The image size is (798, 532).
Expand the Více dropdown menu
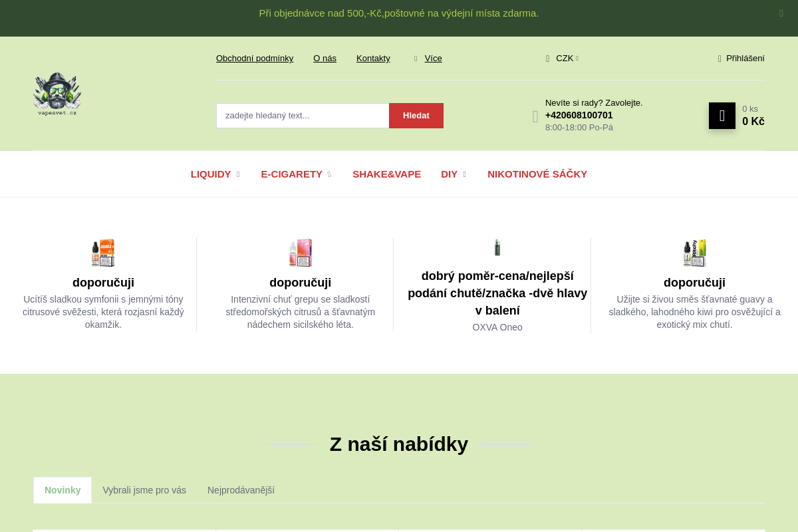(433, 59)
